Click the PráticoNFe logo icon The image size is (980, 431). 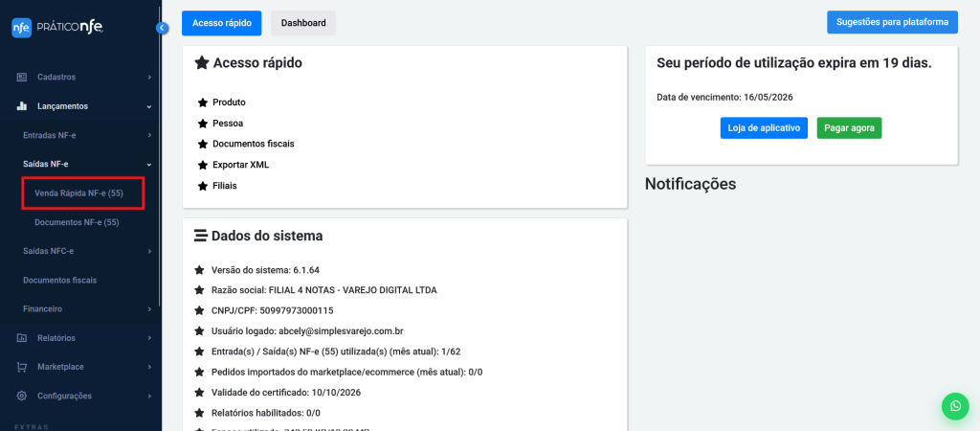pyautogui.click(x=21, y=28)
